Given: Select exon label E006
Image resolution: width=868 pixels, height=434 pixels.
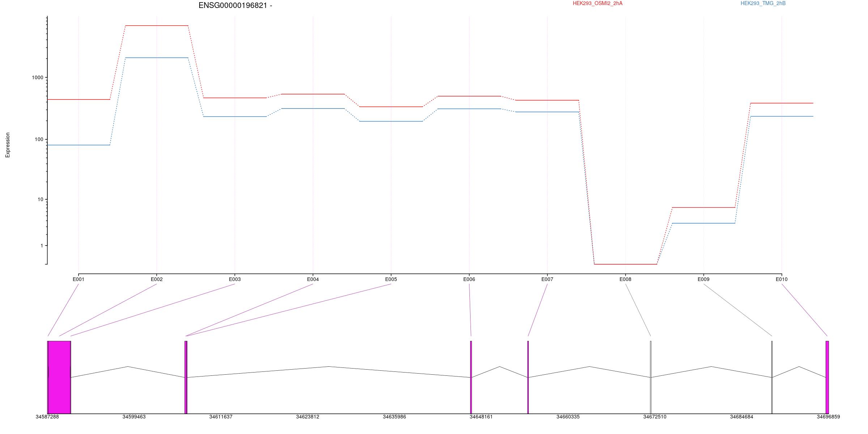Looking at the screenshot, I should point(469,279).
